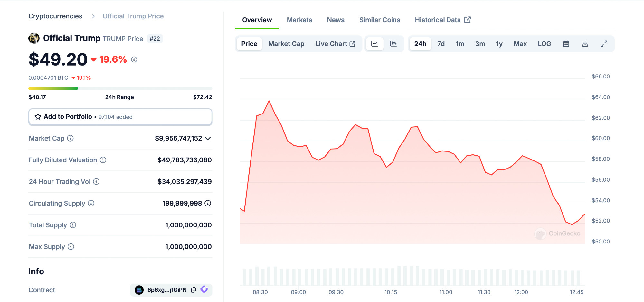Select the 3m time range
This screenshot has width=644, height=302.
tap(480, 44)
